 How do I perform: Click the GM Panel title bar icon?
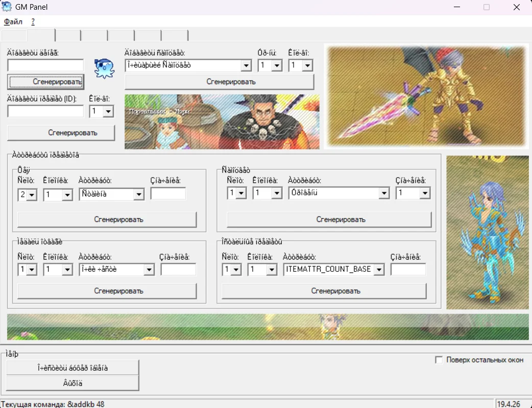click(7, 7)
